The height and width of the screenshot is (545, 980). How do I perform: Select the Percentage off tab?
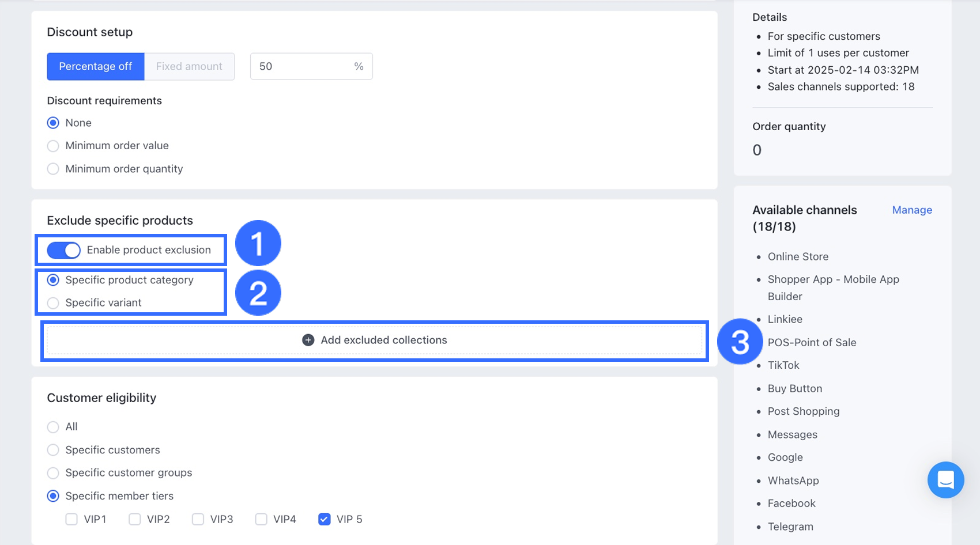pos(96,66)
